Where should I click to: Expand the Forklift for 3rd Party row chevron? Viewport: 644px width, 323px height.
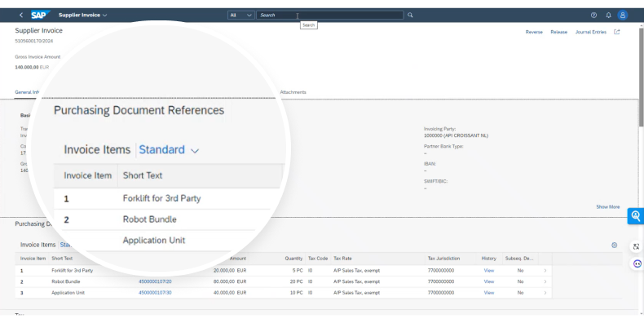coord(545,271)
